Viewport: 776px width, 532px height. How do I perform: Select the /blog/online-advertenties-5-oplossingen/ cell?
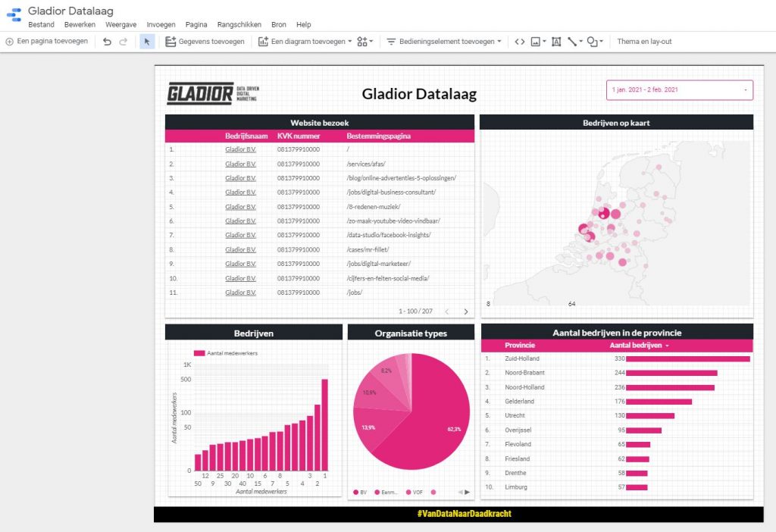point(402,178)
